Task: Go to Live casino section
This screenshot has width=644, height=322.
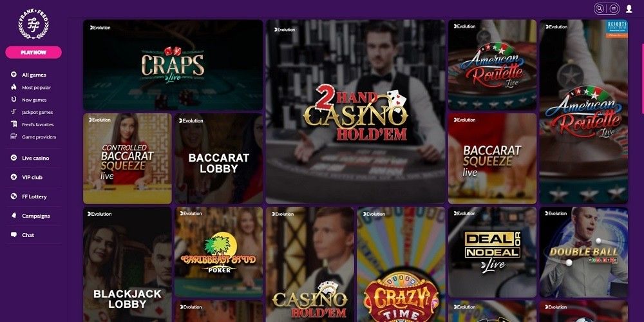Action: [x=35, y=158]
